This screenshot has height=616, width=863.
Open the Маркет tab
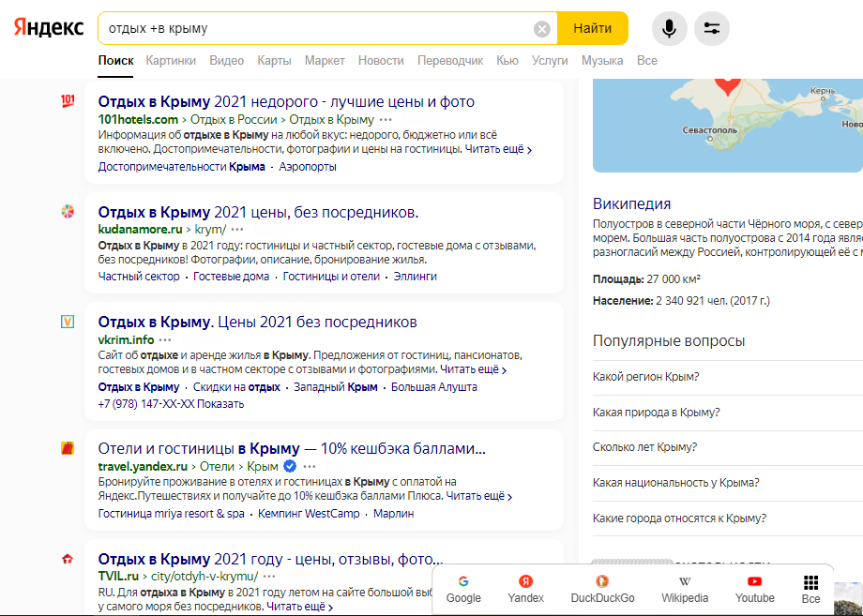[x=325, y=61]
